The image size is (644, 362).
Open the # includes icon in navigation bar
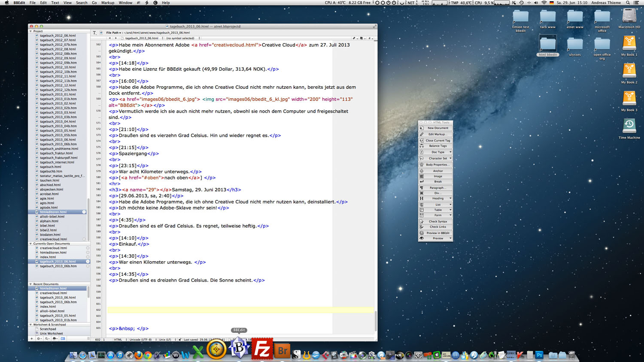click(x=370, y=38)
